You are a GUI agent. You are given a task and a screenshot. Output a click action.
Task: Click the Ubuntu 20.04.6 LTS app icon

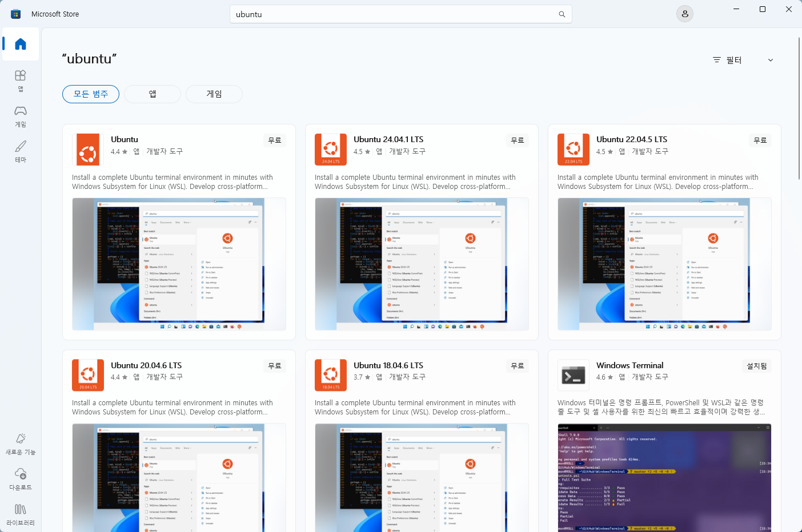pyautogui.click(x=88, y=375)
